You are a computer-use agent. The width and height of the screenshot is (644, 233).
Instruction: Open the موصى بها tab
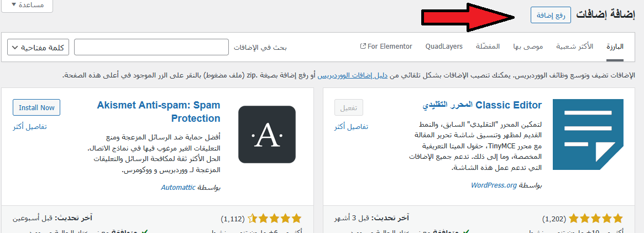pos(528,46)
